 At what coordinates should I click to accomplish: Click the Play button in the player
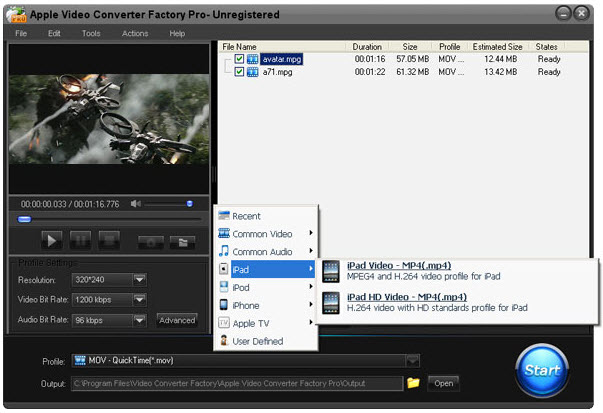[x=51, y=241]
